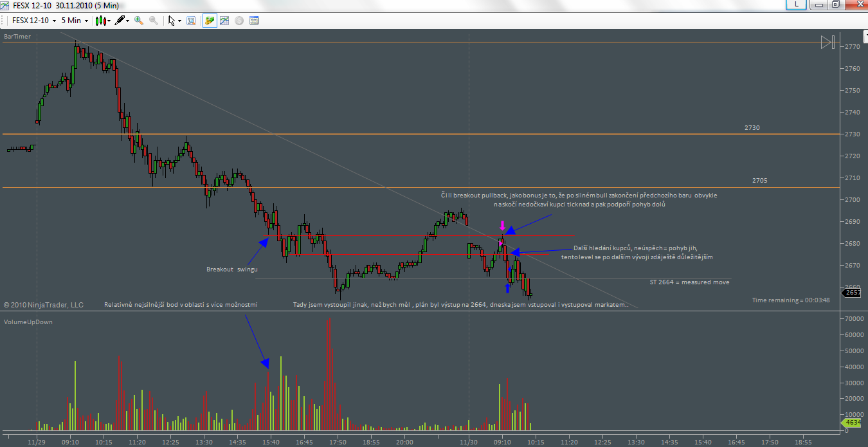Screen dimensions: 868x447
Task: Click the Breakout swingu annotation text
Action: tap(232, 269)
